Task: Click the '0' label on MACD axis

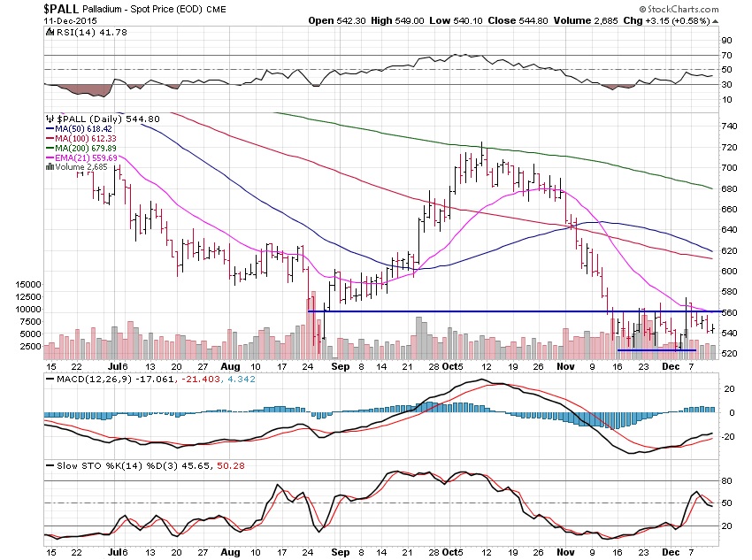Action: [732, 412]
